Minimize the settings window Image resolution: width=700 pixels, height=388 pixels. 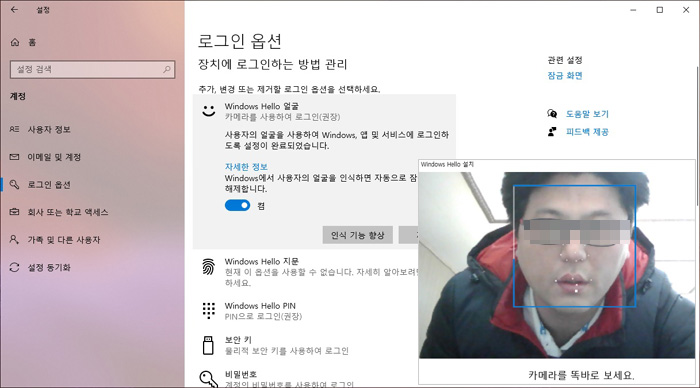[x=633, y=10]
